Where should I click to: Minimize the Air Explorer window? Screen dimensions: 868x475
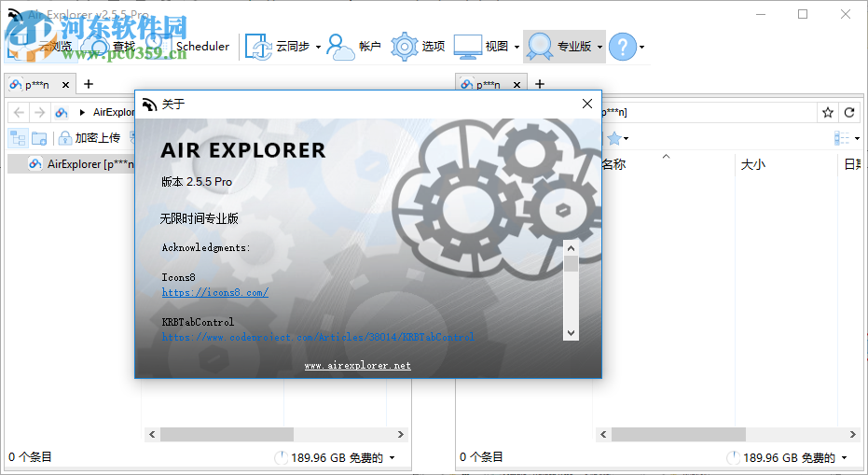click(x=761, y=14)
